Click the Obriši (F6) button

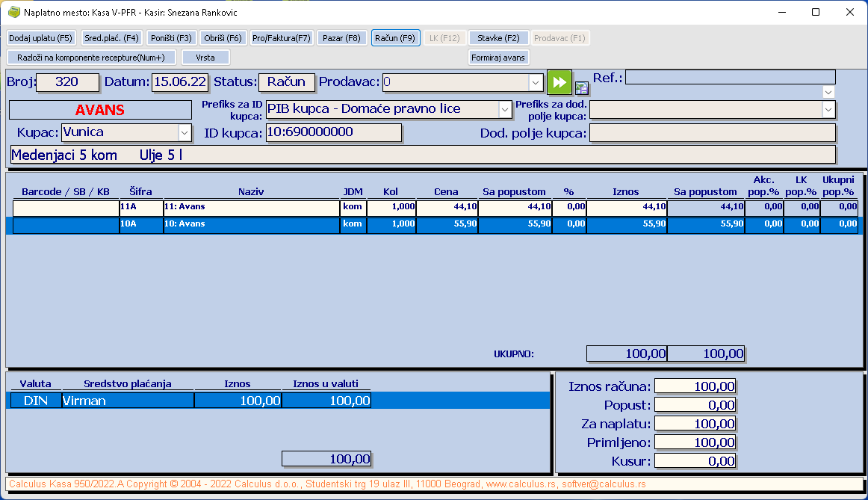click(x=223, y=37)
